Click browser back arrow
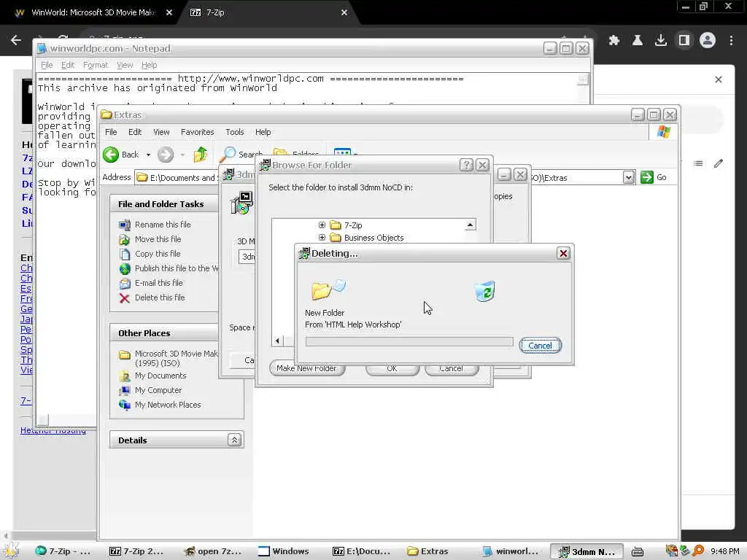Viewport: 747px width, 560px height. click(16, 40)
